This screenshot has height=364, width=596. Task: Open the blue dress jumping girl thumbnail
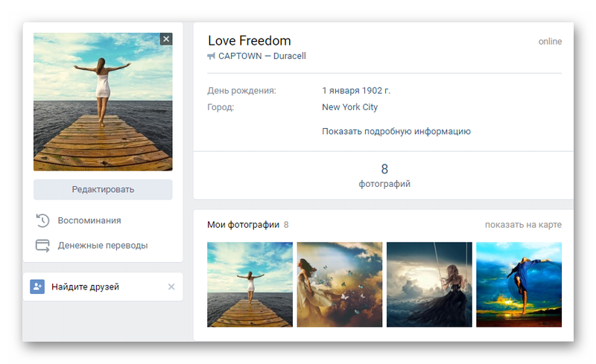click(x=519, y=284)
